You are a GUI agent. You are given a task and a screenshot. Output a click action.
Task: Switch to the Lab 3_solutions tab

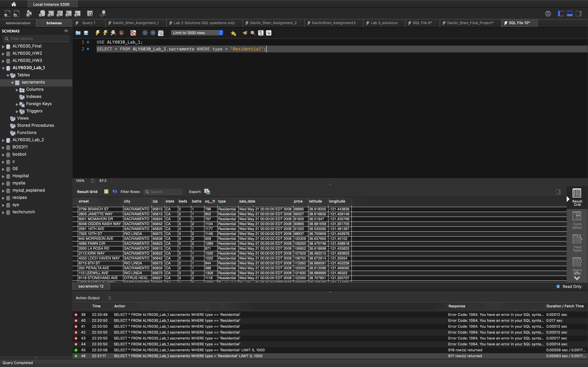pyautogui.click(x=384, y=23)
